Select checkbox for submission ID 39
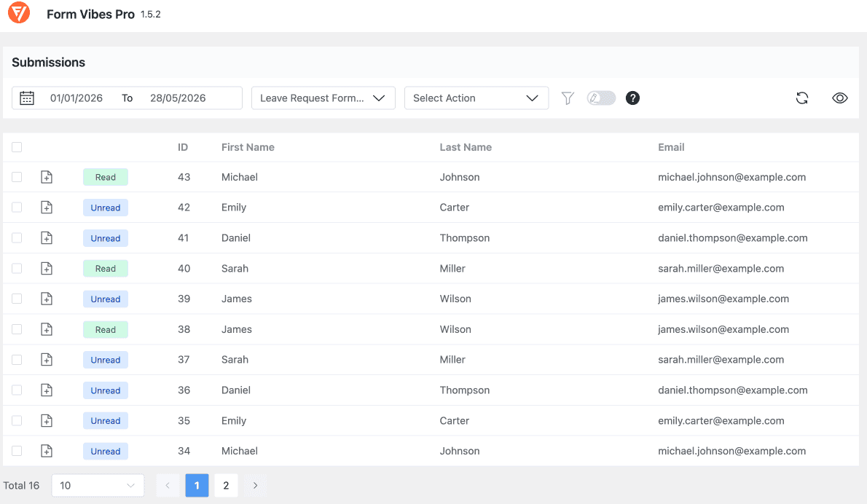 [x=17, y=299]
